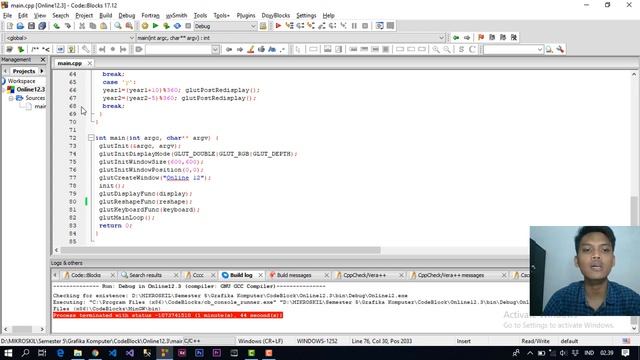Click the Break debugger pause icon
This screenshot has height=360, width=640.
click(x=354, y=26)
